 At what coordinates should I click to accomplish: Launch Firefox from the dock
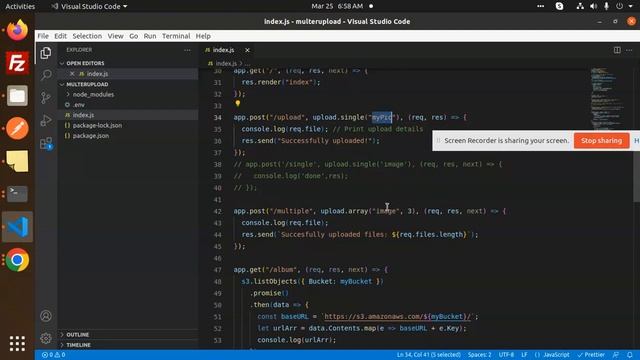(x=17, y=30)
